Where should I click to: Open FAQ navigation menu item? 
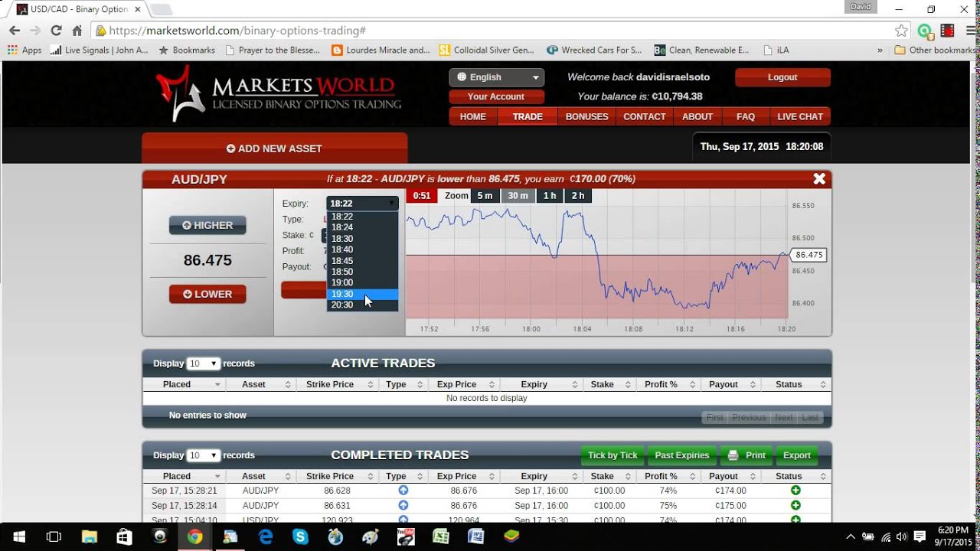point(746,117)
